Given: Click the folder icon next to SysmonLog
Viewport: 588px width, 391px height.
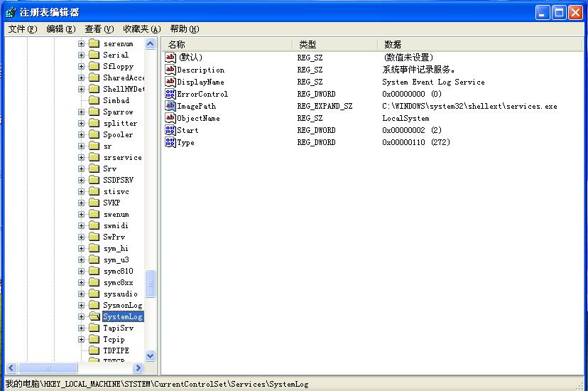Looking at the screenshot, I should 94,305.
